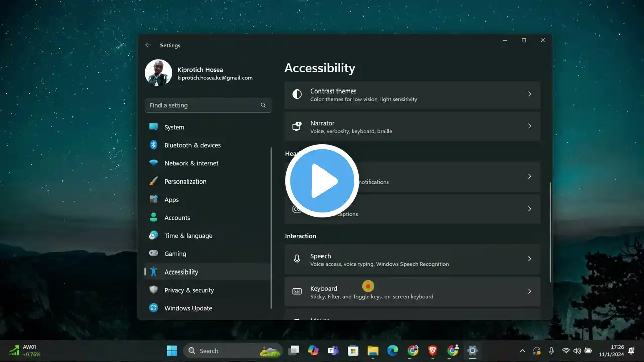
Task: Expand Narrator settings with its chevron
Action: click(529, 126)
